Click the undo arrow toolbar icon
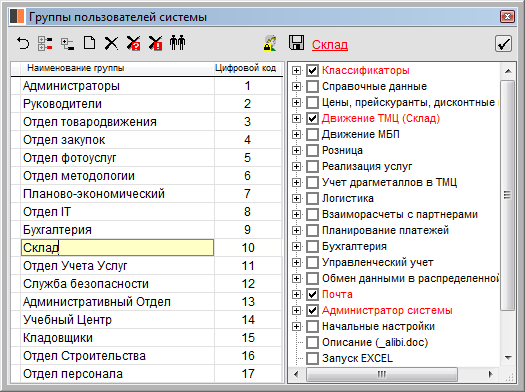This screenshot has height=392, width=525. [23, 44]
